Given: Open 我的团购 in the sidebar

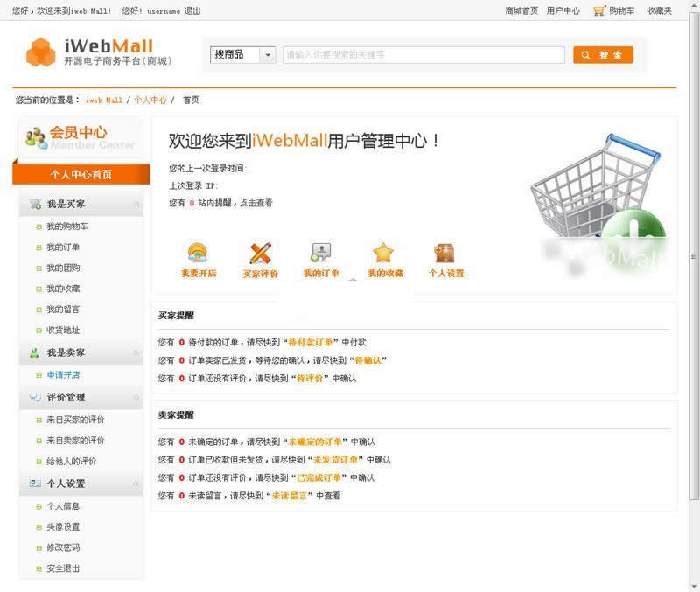Looking at the screenshot, I should point(63,268).
